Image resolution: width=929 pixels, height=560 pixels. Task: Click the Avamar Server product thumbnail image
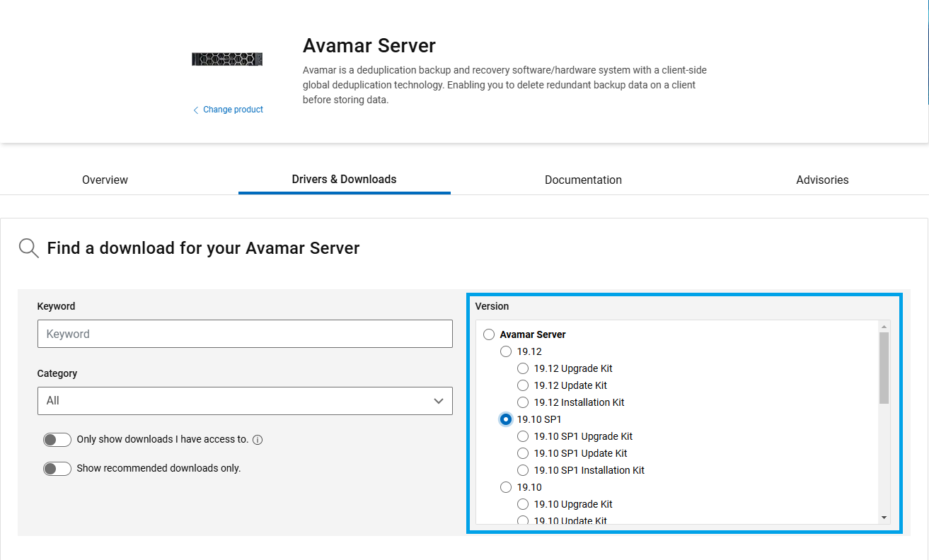pos(226,58)
